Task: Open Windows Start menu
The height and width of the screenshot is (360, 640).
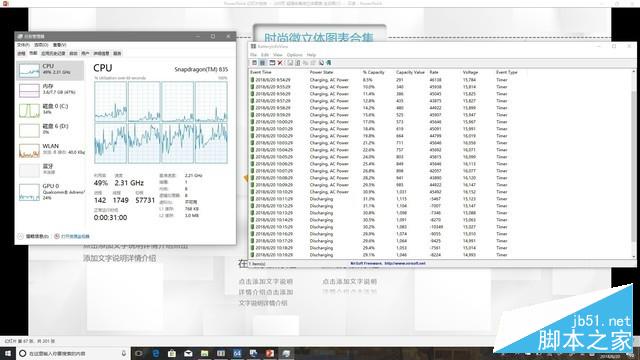Action: pyautogui.click(x=7, y=353)
